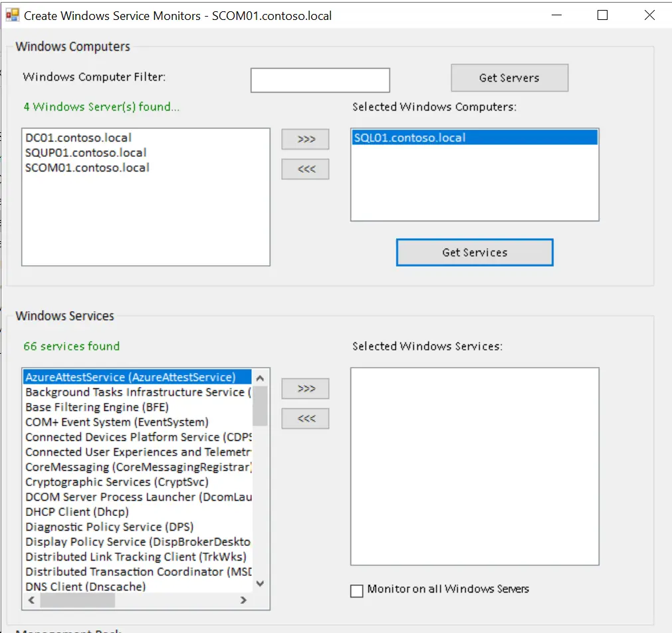This screenshot has height=633, width=672.
Task: Select SQL01.contoso.local in selected computers
Action: coord(409,138)
